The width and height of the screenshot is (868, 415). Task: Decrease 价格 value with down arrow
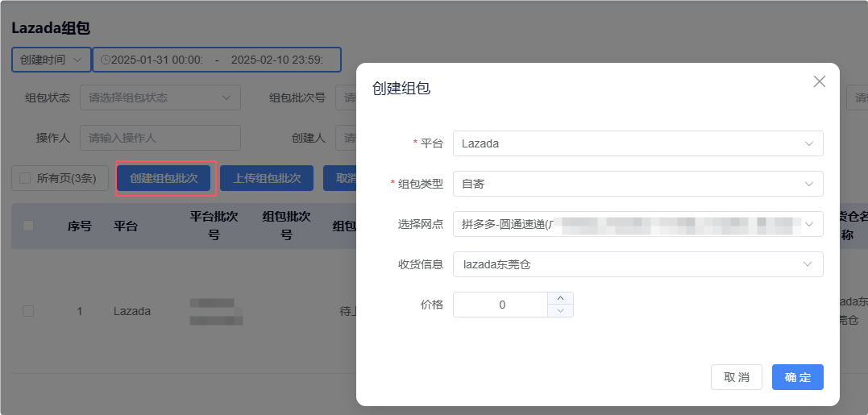pyautogui.click(x=560, y=311)
